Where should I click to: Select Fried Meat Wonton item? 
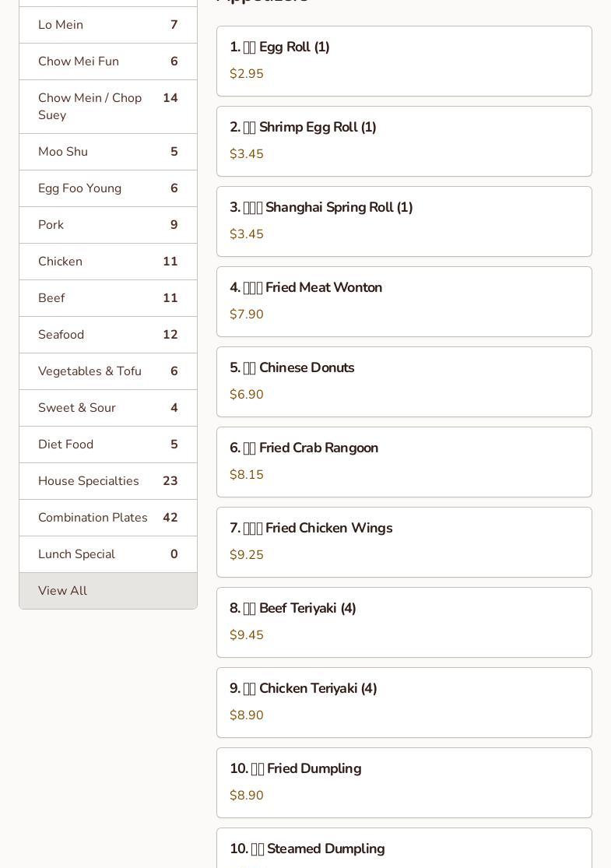click(x=404, y=302)
